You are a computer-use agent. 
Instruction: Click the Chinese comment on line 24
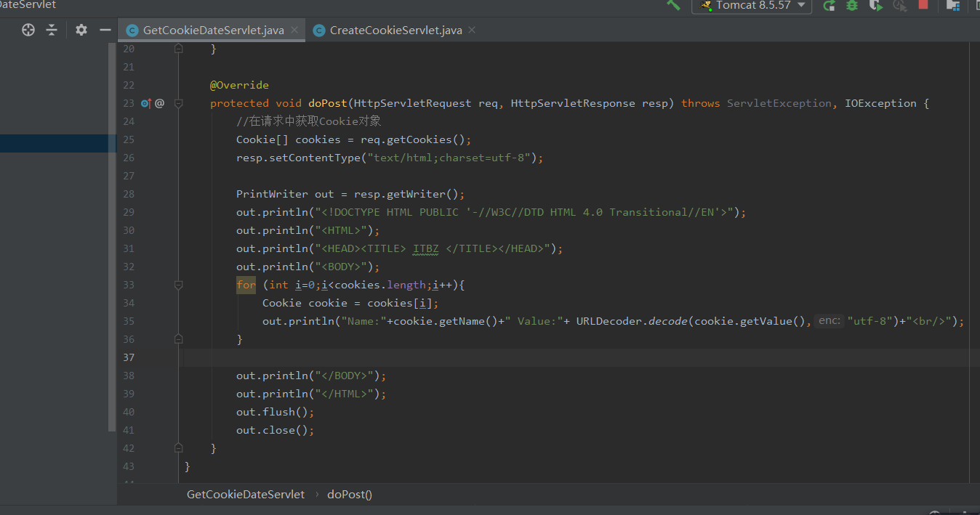coord(309,121)
